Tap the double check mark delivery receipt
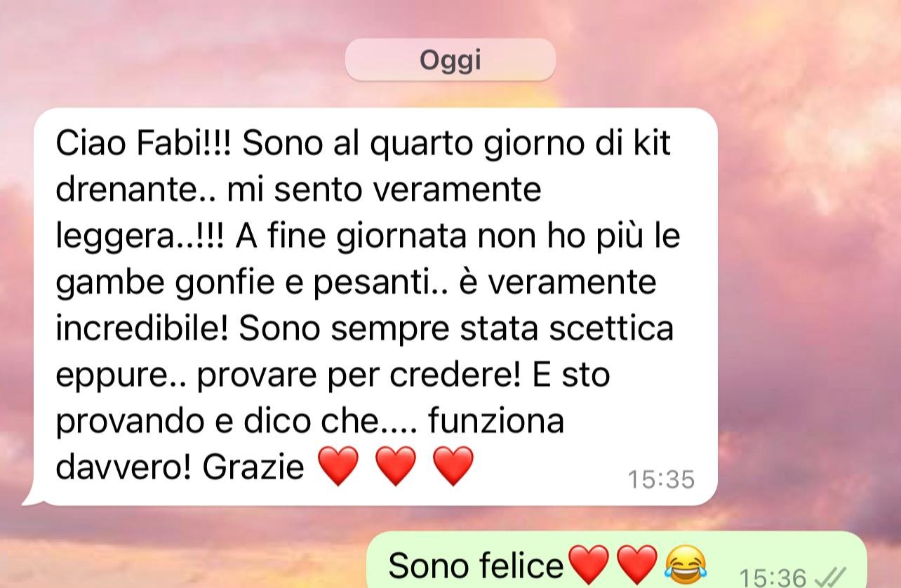 (830, 577)
